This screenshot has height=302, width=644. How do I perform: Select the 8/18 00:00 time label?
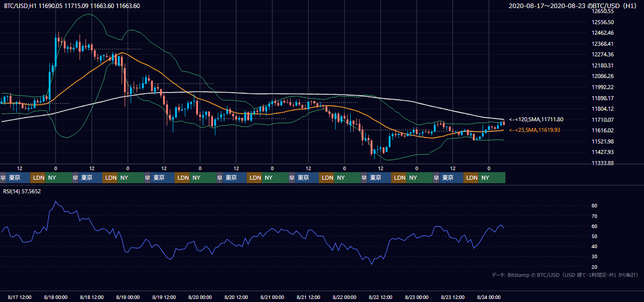pos(55,297)
